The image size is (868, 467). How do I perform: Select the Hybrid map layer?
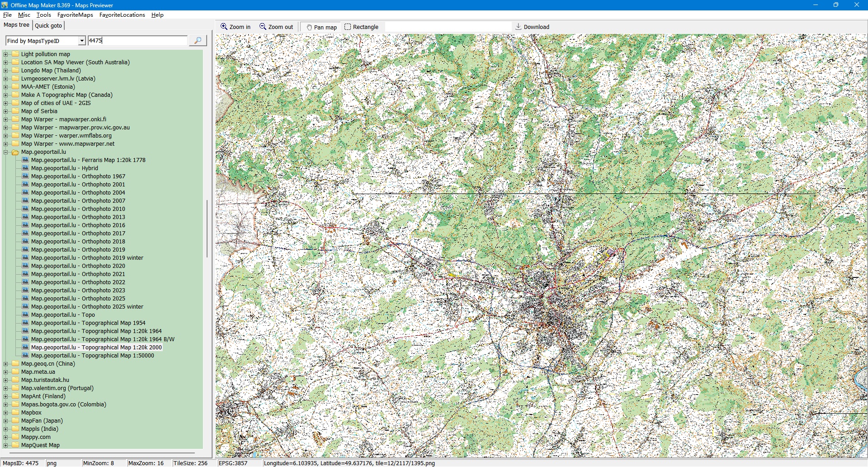(64, 168)
